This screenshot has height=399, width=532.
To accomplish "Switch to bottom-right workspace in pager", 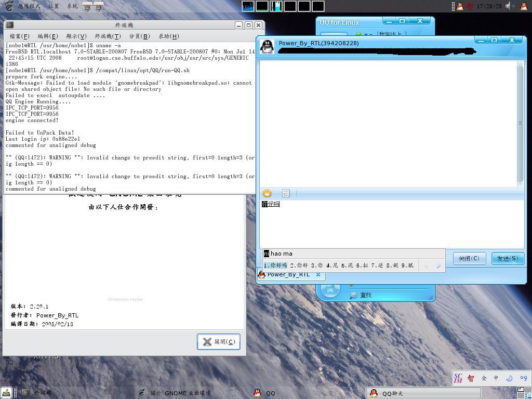I will pos(528,396).
